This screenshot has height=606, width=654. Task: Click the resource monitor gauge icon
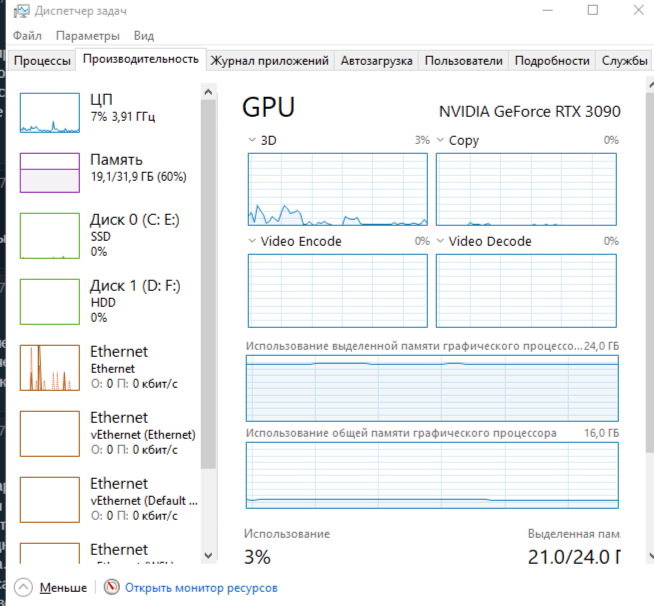[111, 587]
